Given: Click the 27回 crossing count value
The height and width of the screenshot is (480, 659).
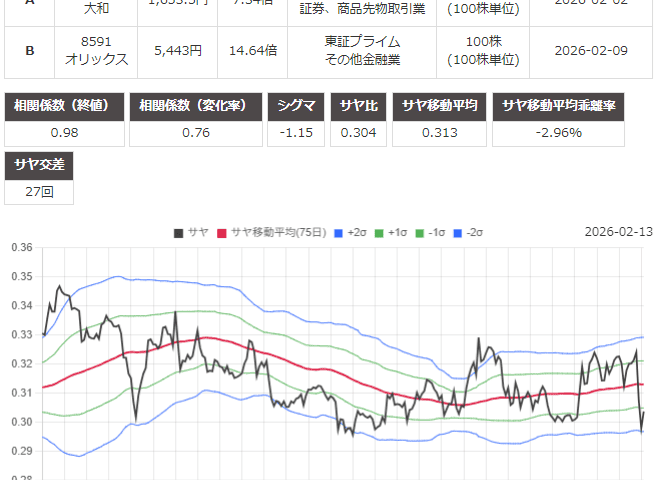Looking at the screenshot, I should pyautogui.click(x=39, y=191).
